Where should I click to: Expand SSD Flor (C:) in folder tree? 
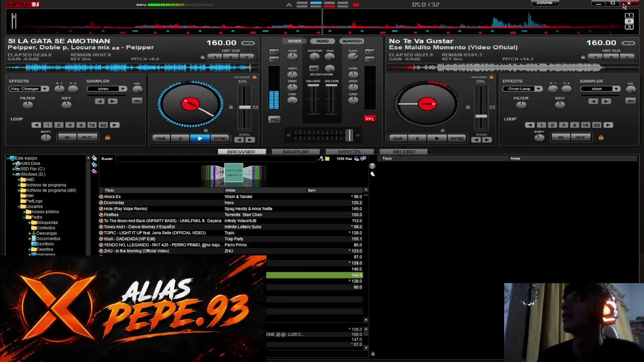pyautogui.click(x=14, y=169)
